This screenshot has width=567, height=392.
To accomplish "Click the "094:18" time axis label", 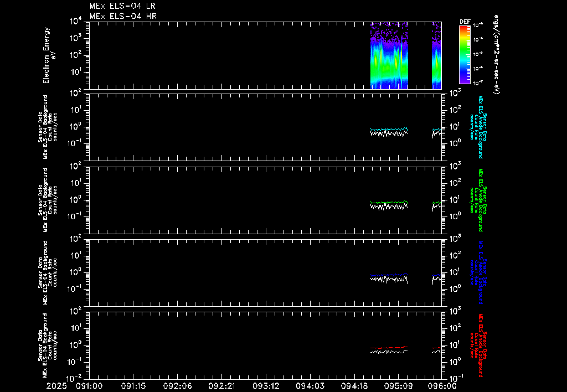I will coord(354,386).
